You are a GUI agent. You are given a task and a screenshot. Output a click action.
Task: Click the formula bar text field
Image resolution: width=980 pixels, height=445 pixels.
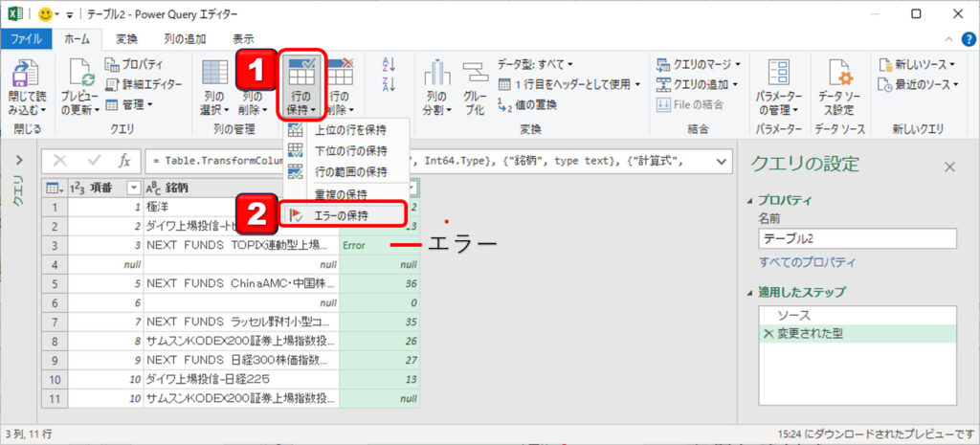(x=436, y=161)
